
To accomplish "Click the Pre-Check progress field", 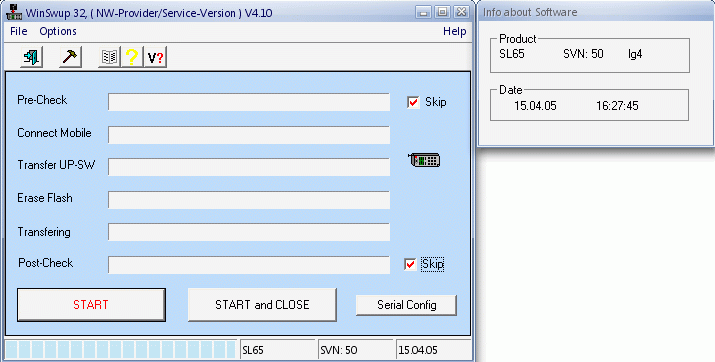I will click(249, 102).
